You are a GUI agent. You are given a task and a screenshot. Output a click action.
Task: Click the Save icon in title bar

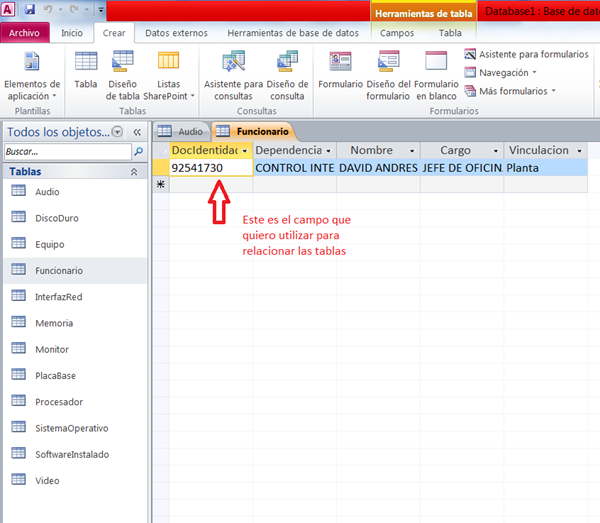pos(30,9)
